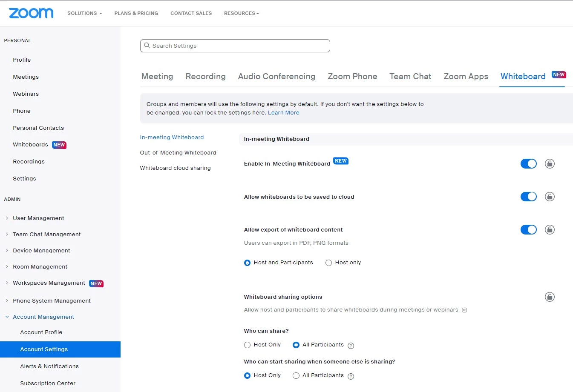573x392 pixels.
Task: Click NEW badge beside Enable In-Meeting Whiteboard
Action: point(341,161)
